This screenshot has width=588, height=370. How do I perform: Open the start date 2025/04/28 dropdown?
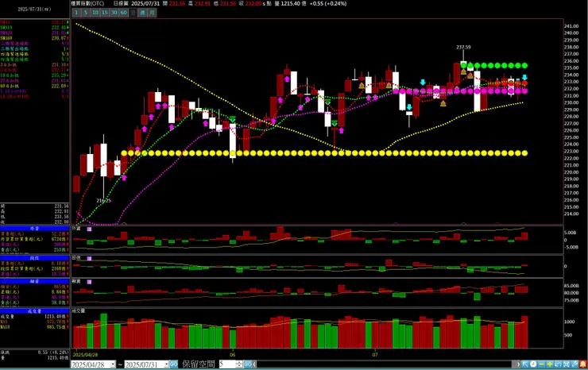click(113, 364)
